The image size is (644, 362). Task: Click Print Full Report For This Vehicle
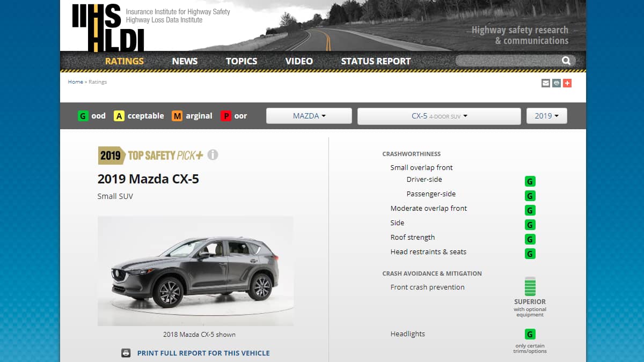pos(203,353)
